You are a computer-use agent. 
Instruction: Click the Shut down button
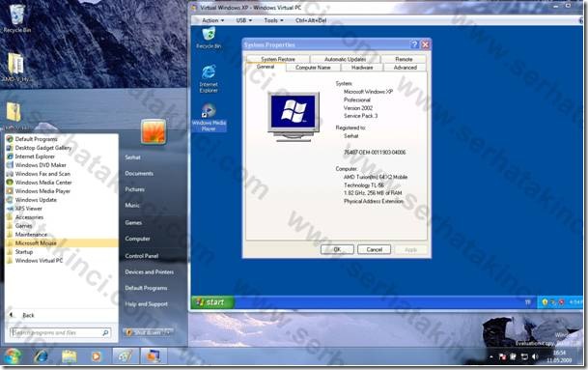(x=143, y=332)
